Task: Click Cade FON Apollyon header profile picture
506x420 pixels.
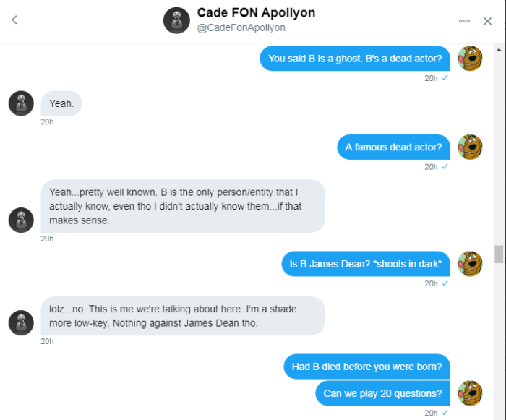Action: click(176, 20)
